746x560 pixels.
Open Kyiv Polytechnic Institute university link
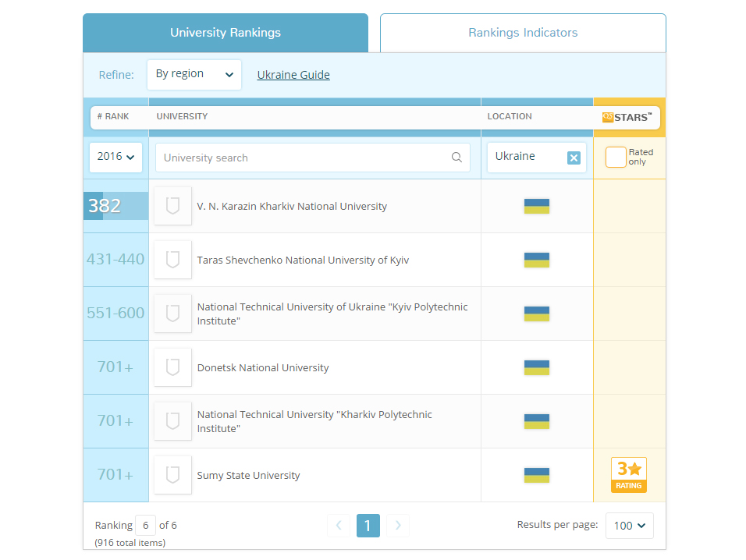tap(332, 314)
